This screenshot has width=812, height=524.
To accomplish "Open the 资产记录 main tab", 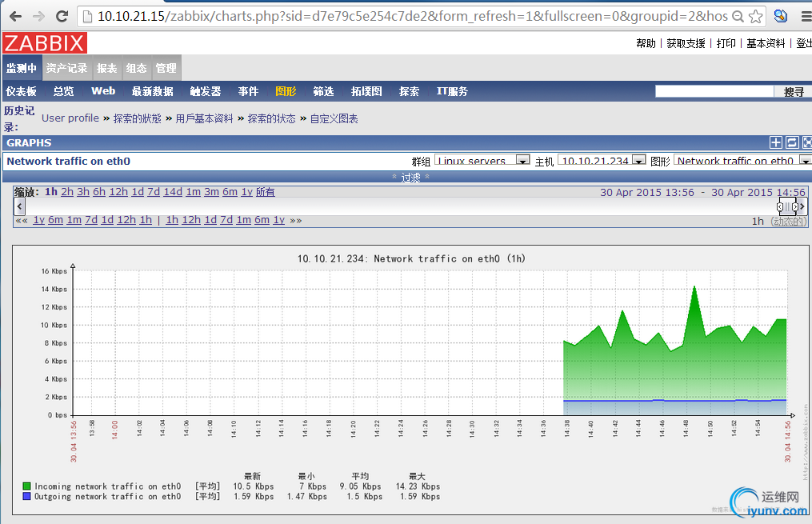I will click(x=66, y=68).
